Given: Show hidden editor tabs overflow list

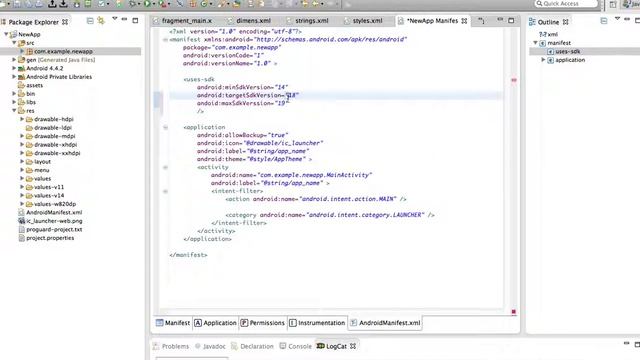Looking at the screenshot, I should (481, 20).
